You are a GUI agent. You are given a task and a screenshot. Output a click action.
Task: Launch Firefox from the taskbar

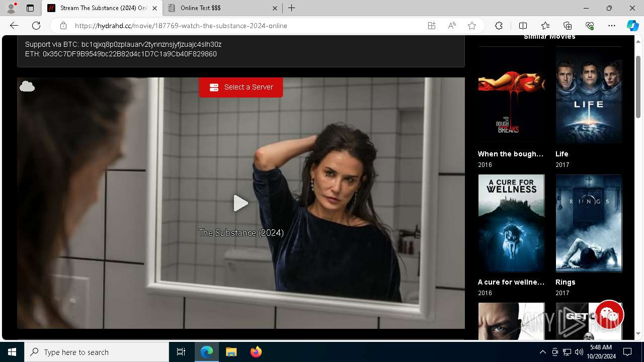click(256, 352)
